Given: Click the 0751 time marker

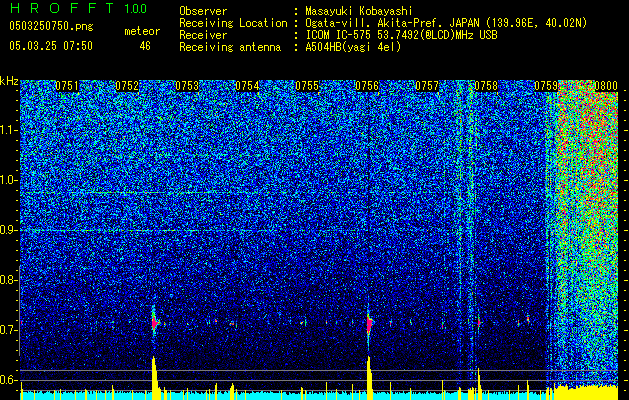Looking at the screenshot, I should (67, 86).
